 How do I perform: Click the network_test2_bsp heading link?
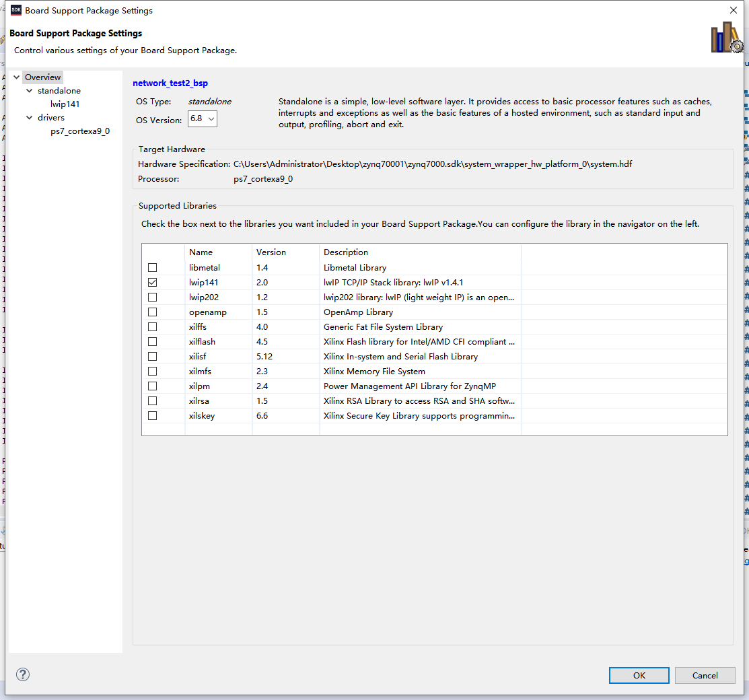[x=170, y=83]
